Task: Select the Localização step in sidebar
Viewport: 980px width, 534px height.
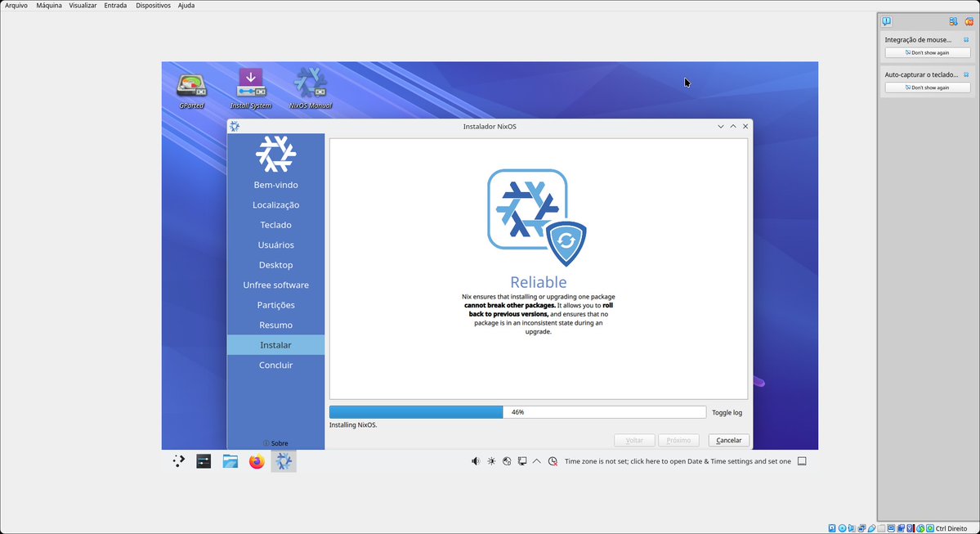Action: 275,205
